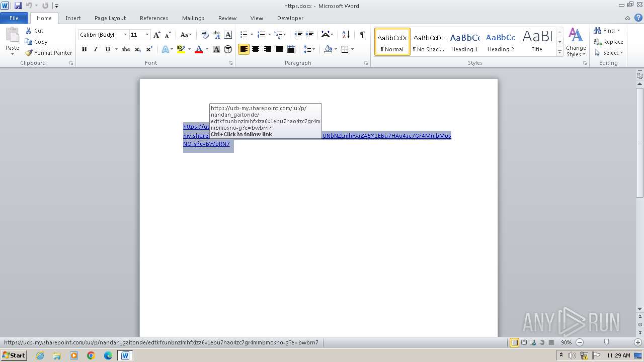This screenshot has height=362, width=644.
Task: Switch to the Page Layout tab
Action: (110, 18)
